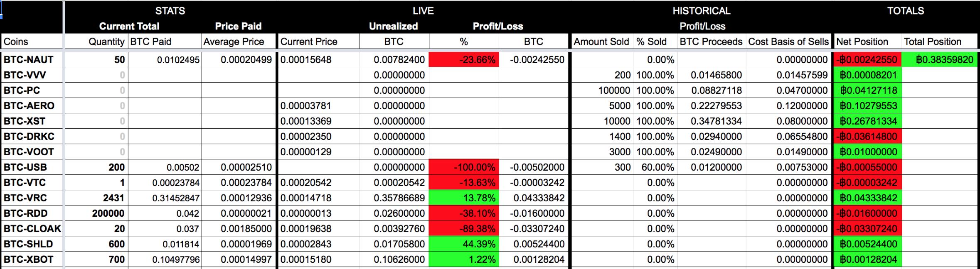Select the BTC-NAUT coin name cell

coord(29,60)
